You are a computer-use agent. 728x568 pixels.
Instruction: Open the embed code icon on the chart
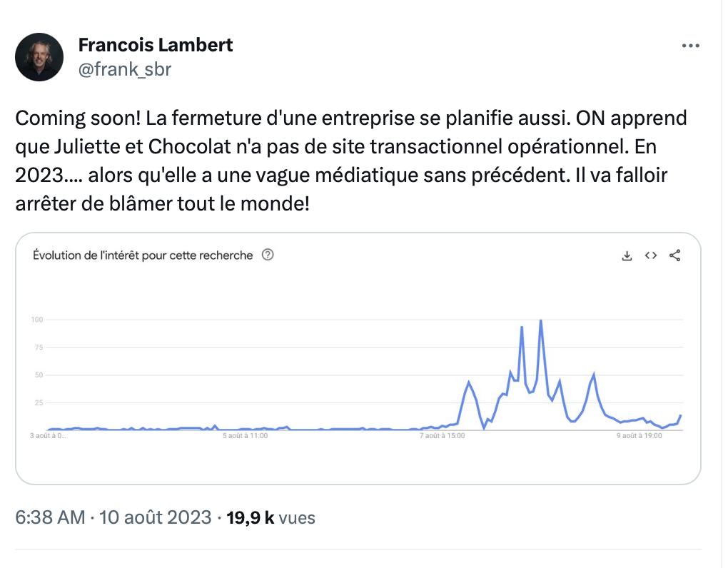tap(650, 255)
